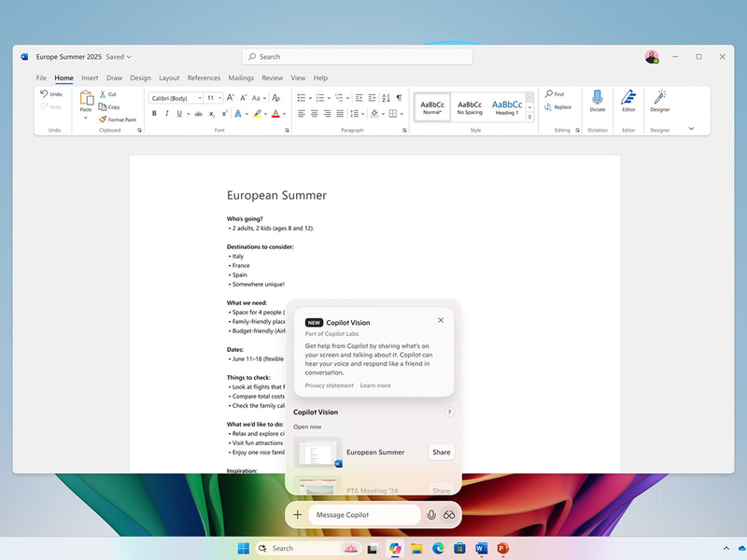
Task: Toggle bold formatting
Action: coord(153,114)
